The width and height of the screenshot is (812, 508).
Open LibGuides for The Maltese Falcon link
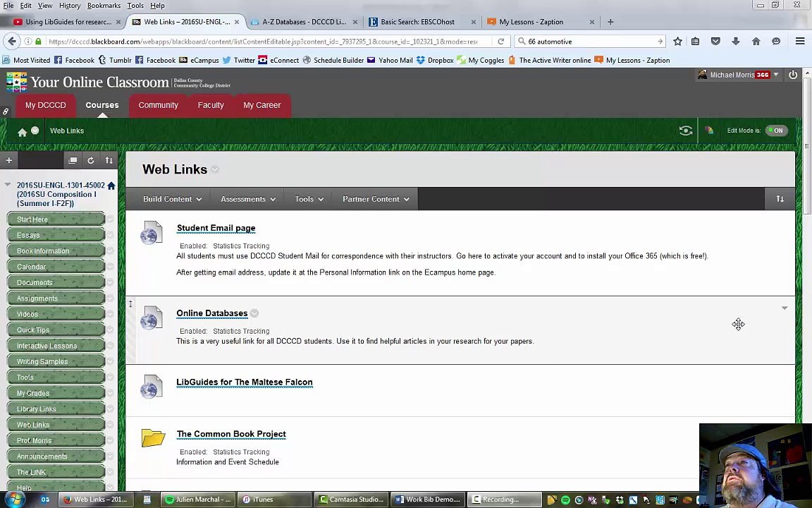pyautogui.click(x=245, y=382)
